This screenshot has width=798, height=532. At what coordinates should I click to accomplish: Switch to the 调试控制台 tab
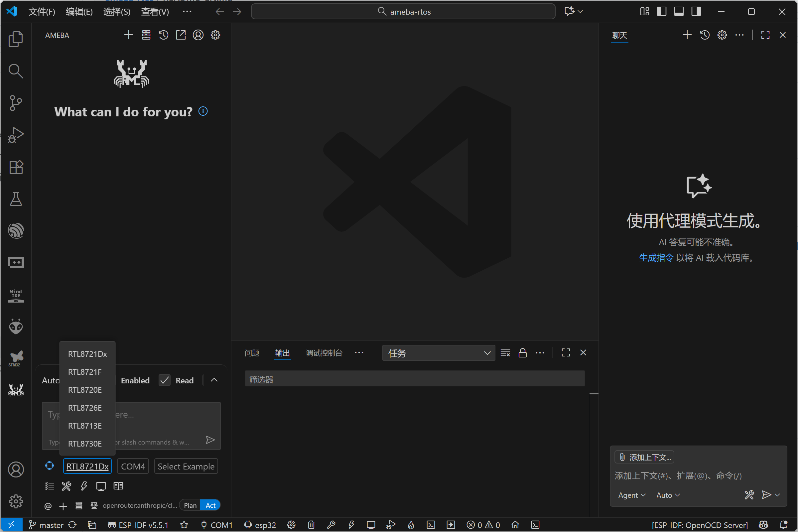pos(324,353)
